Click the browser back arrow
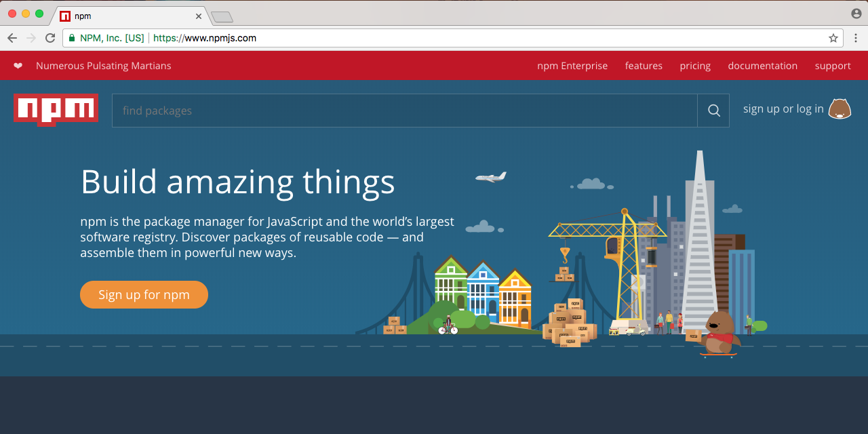This screenshot has height=434, width=868. coord(12,38)
